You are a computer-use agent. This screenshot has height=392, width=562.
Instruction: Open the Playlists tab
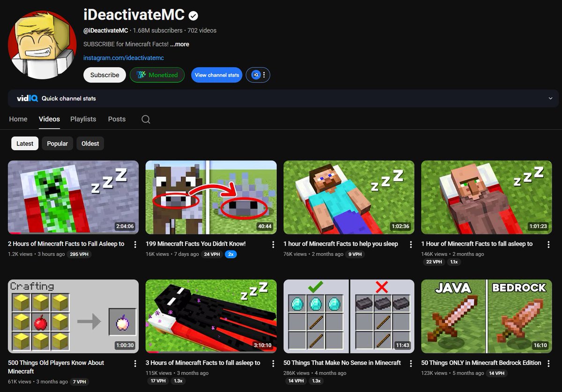tap(83, 119)
